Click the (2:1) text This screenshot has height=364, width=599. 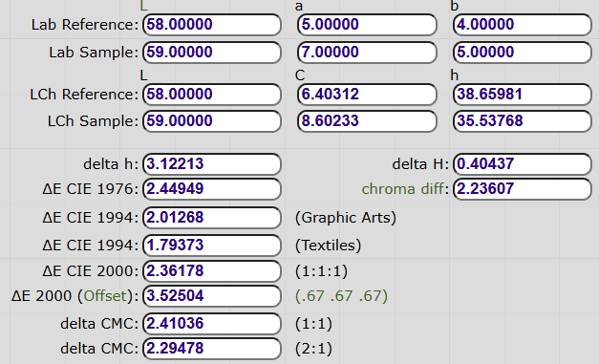pyautogui.click(x=313, y=349)
